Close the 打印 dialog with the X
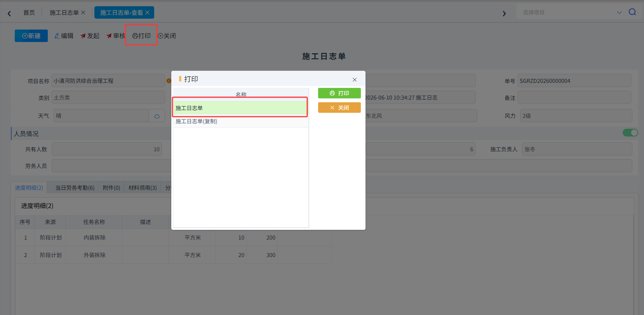 (x=355, y=80)
